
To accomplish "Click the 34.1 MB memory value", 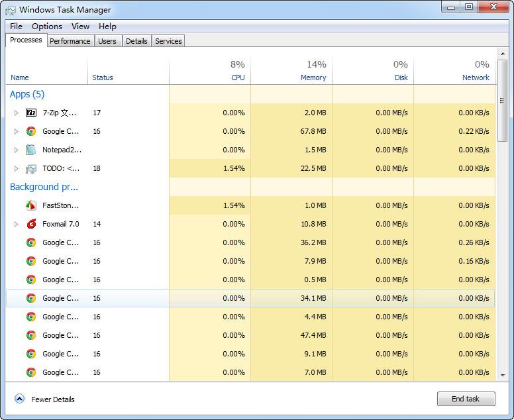I will pos(313,298).
